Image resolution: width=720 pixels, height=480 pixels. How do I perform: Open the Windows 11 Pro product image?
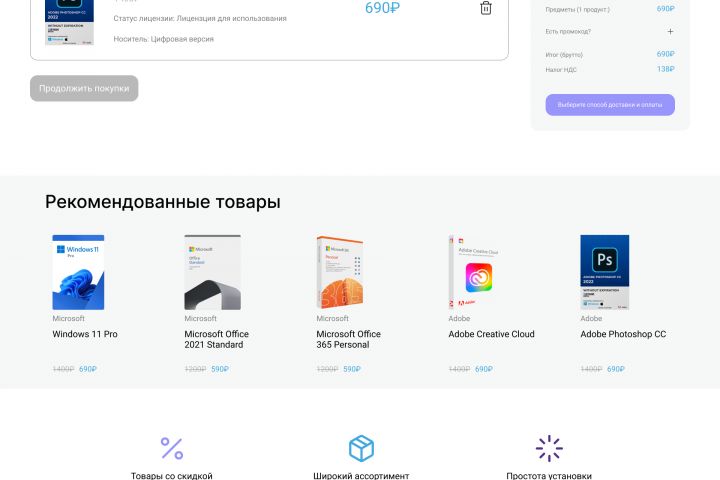tap(78, 272)
